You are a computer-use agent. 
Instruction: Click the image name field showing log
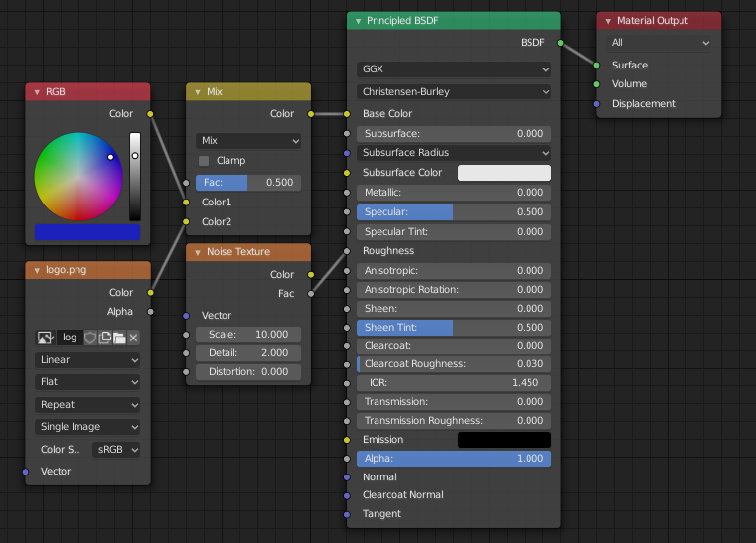pos(70,338)
